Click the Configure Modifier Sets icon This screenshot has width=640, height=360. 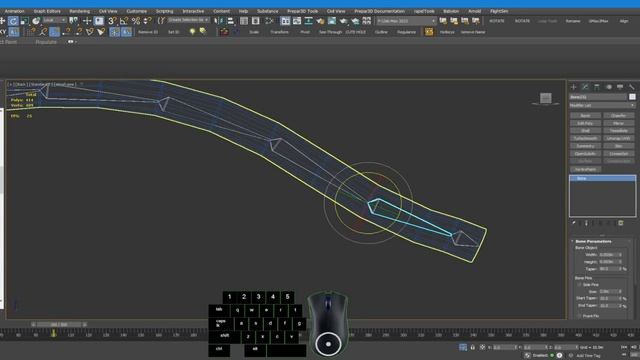tap(621, 223)
